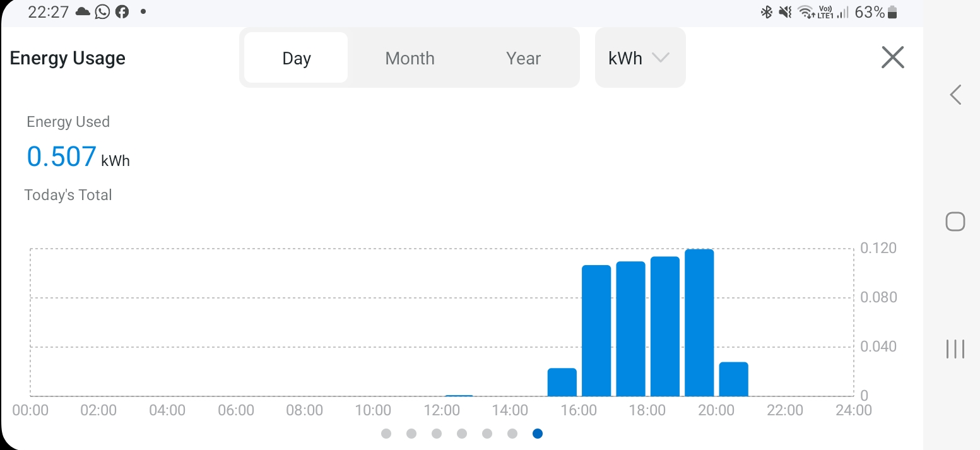
Task: Tap the Android home button
Action: tap(955, 222)
